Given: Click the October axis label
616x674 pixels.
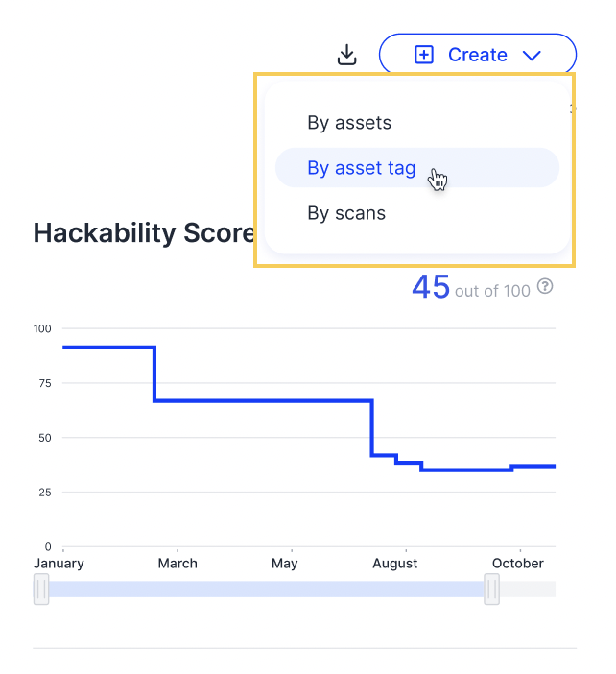Looking at the screenshot, I should coord(517,563).
